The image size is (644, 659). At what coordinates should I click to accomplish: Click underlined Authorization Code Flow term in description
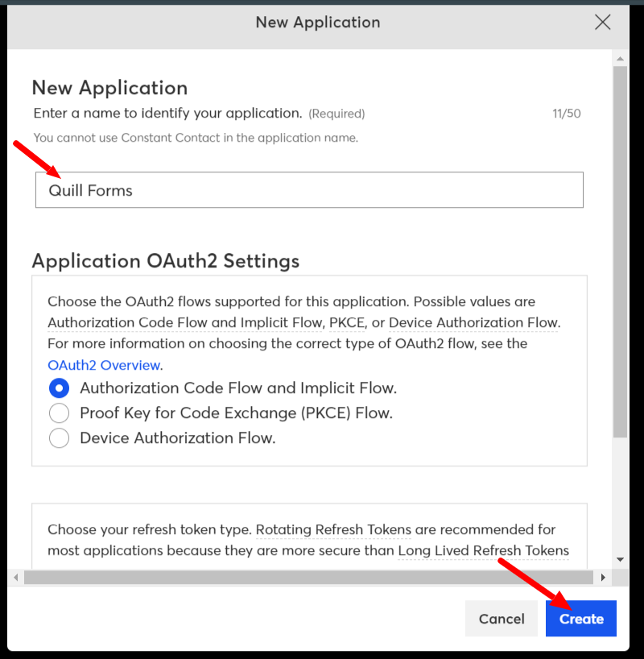[185, 323]
